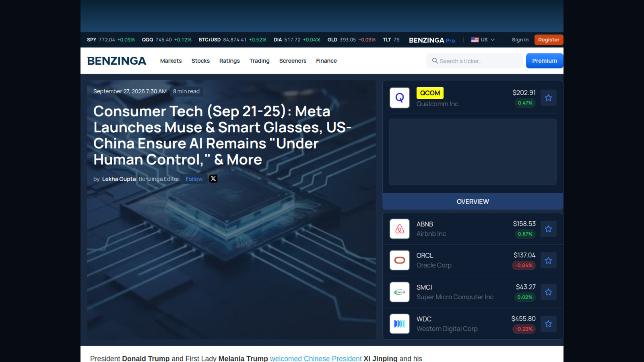Click the Qualcomm 0.47% change badge
The image size is (644, 362).
click(525, 103)
